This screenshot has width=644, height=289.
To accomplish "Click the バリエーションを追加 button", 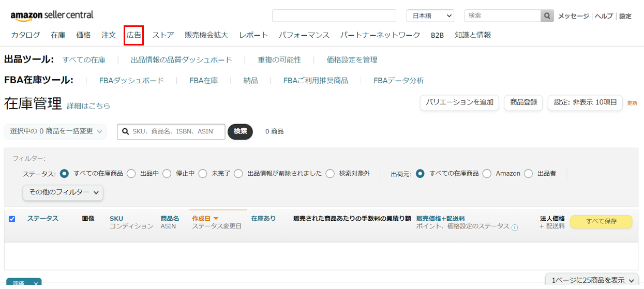I will click(x=459, y=102).
